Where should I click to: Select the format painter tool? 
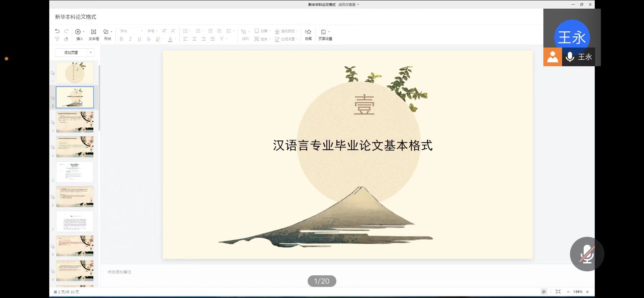tap(57, 39)
